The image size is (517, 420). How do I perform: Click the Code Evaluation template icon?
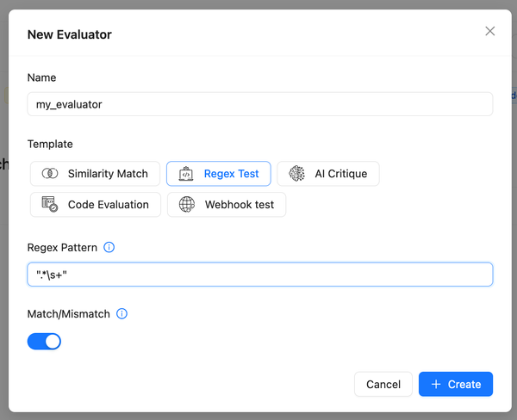pyautogui.click(x=49, y=205)
